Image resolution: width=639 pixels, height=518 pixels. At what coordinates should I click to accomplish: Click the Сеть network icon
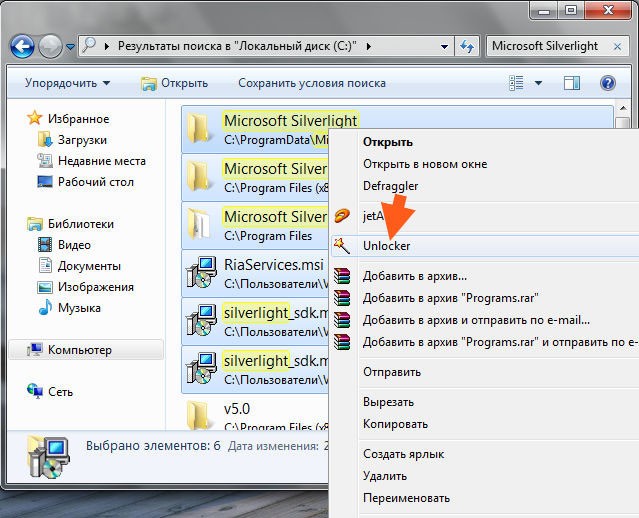35,391
